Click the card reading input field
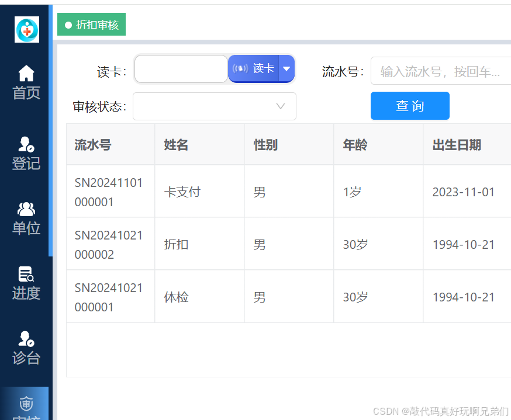511x420 pixels. coord(181,68)
